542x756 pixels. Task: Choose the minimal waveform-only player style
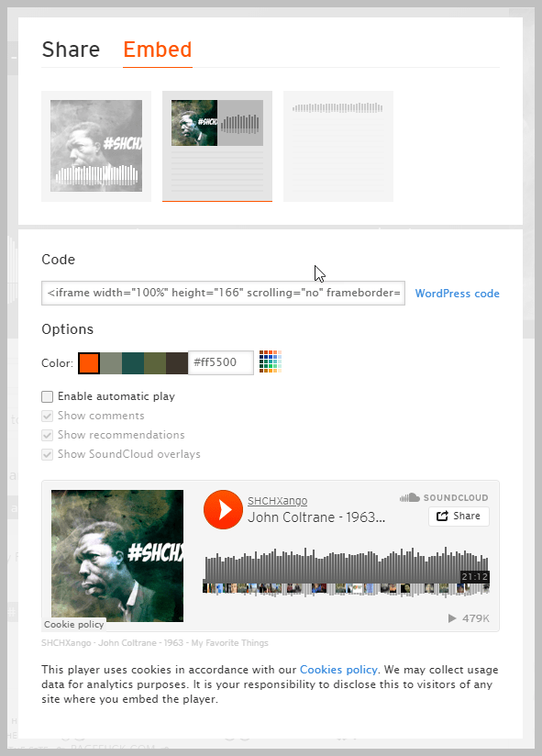(338, 146)
